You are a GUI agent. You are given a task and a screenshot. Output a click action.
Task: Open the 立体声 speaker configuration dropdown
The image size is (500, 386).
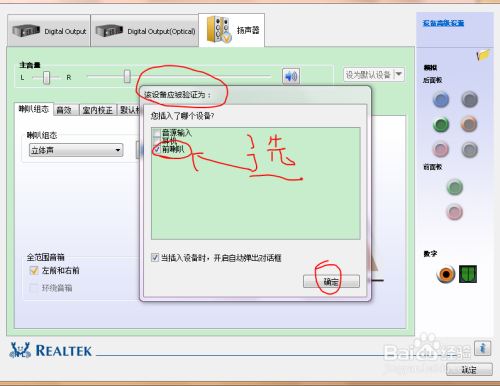pos(76,150)
